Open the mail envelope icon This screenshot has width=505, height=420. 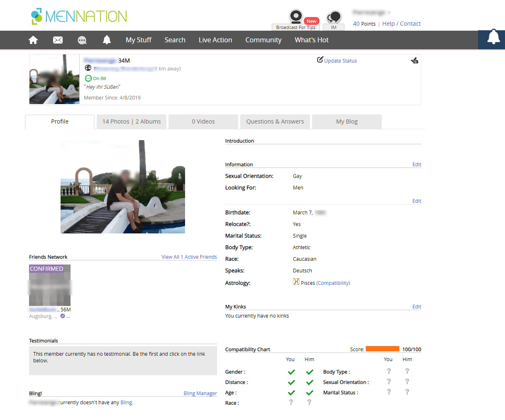[x=58, y=40]
